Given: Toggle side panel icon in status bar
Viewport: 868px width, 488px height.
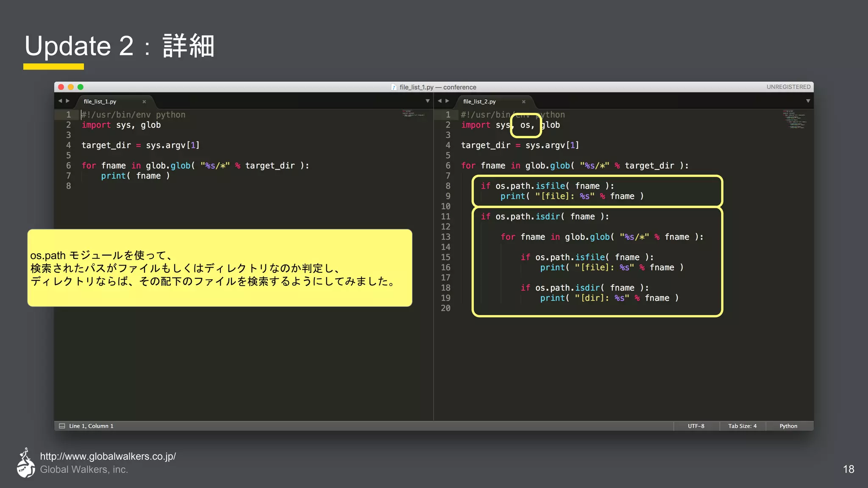Looking at the screenshot, I should [62, 426].
